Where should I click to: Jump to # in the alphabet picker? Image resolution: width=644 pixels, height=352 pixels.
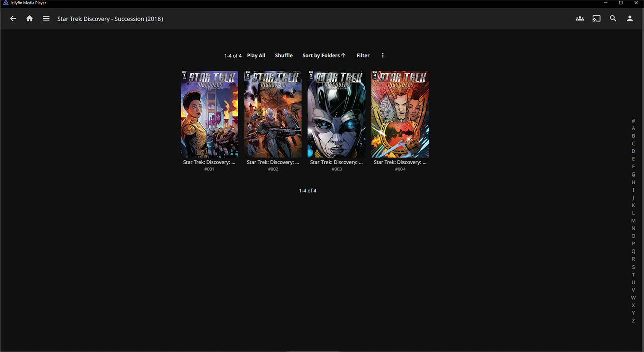[633, 121]
